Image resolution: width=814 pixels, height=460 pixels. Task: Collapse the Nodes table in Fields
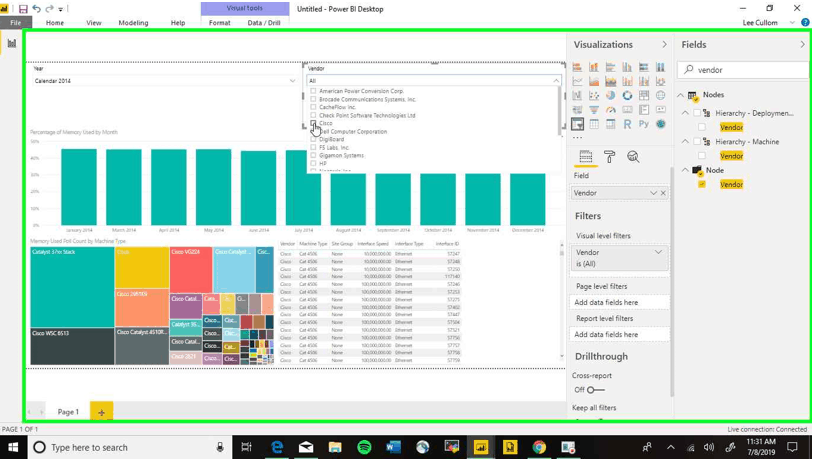[681, 95]
